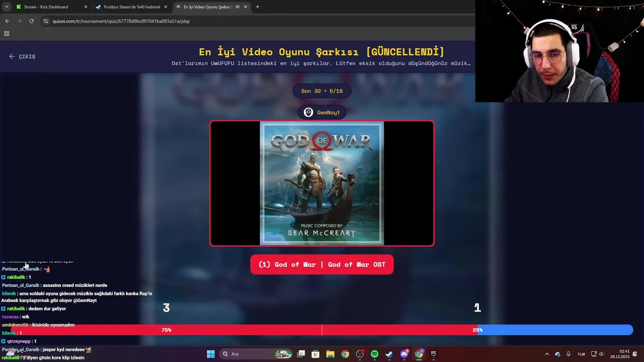
Task: Click chat message "assasins creed müzikleri nerde"
Action: [75, 285]
